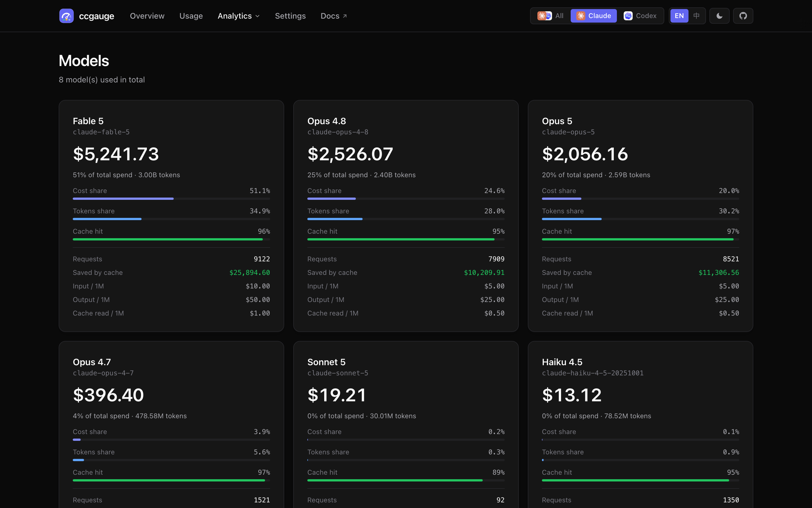Screen dimensions: 812x508
Task: Click the $2,526.07 total cost
Action: click(350, 154)
